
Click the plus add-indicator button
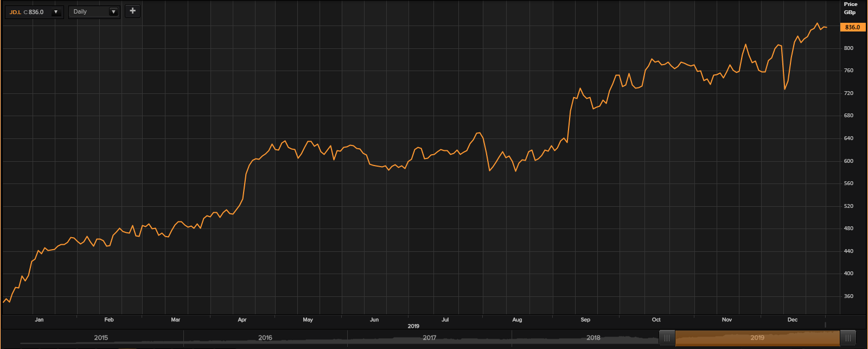click(132, 11)
